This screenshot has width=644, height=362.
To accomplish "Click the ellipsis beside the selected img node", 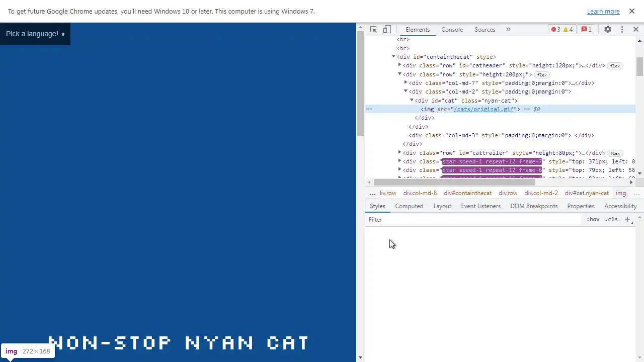I will tap(369, 109).
